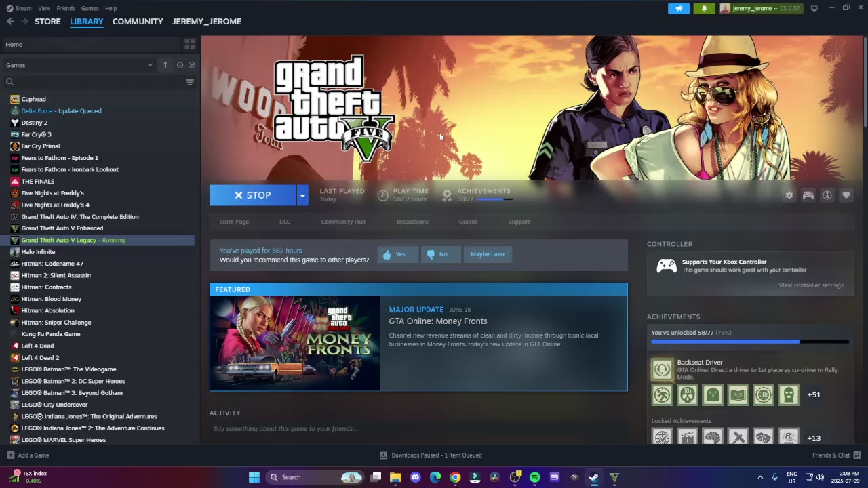
Task: Select the brain locked achievement icon
Action: (x=713, y=436)
